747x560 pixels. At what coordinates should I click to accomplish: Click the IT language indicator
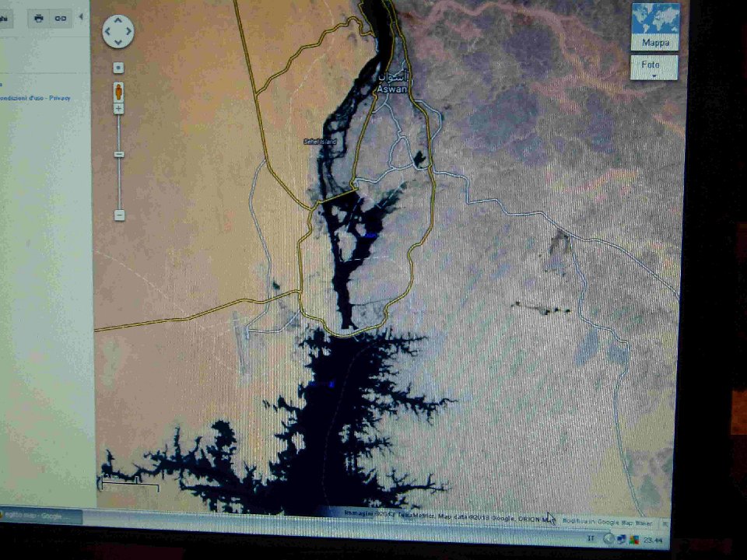point(591,538)
